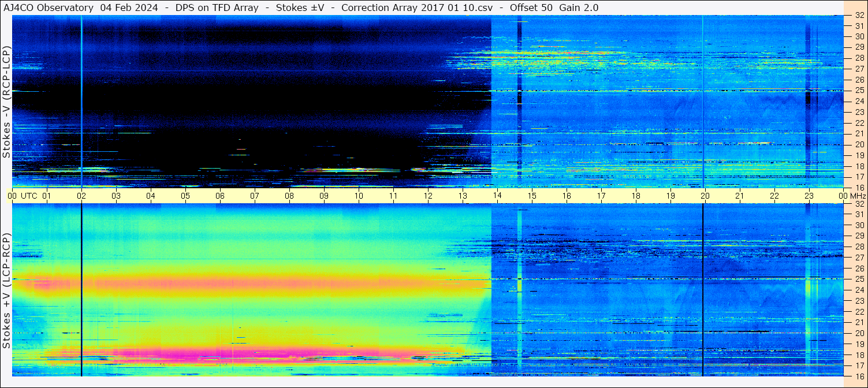Click the 06 UTC time axis label
The height and width of the screenshot is (388, 868).
pos(220,196)
